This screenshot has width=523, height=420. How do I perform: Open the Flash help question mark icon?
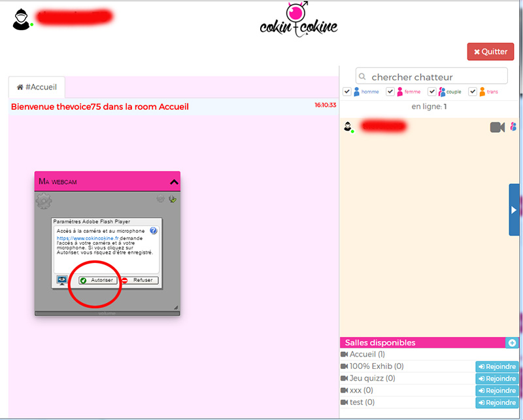coord(153,231)
